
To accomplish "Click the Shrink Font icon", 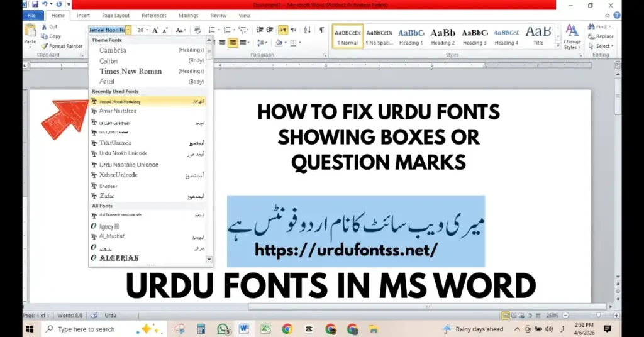I will [x=165, y=30].
